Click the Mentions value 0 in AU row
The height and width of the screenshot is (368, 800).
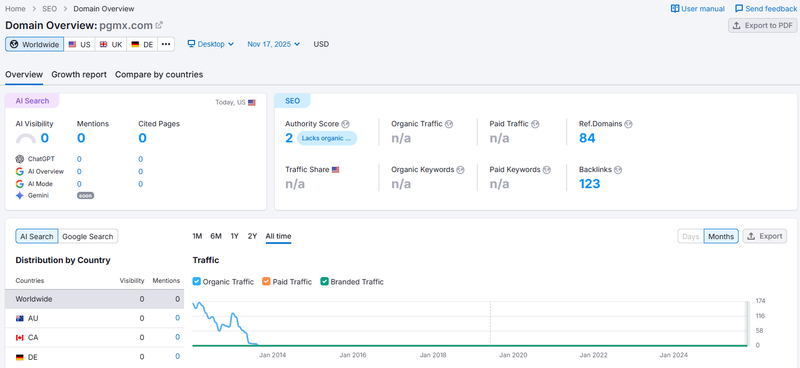point(178,318)
